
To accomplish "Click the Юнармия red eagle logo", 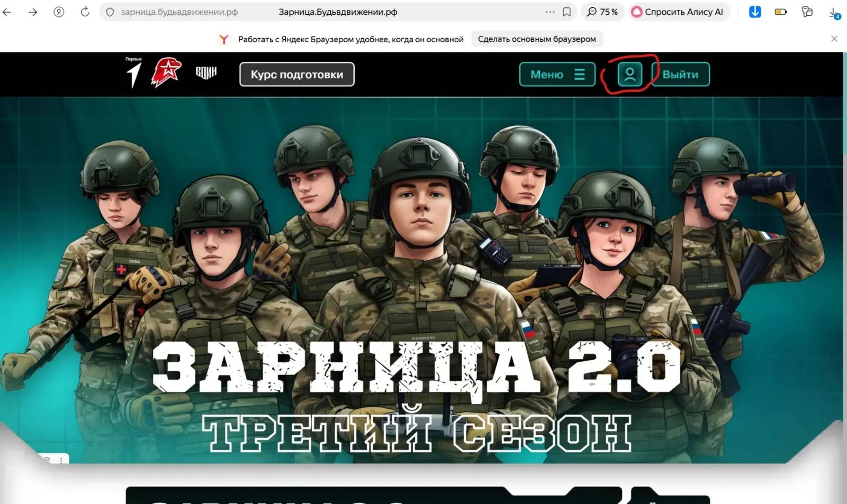I will pyautogui.click(x=166, y=72).
